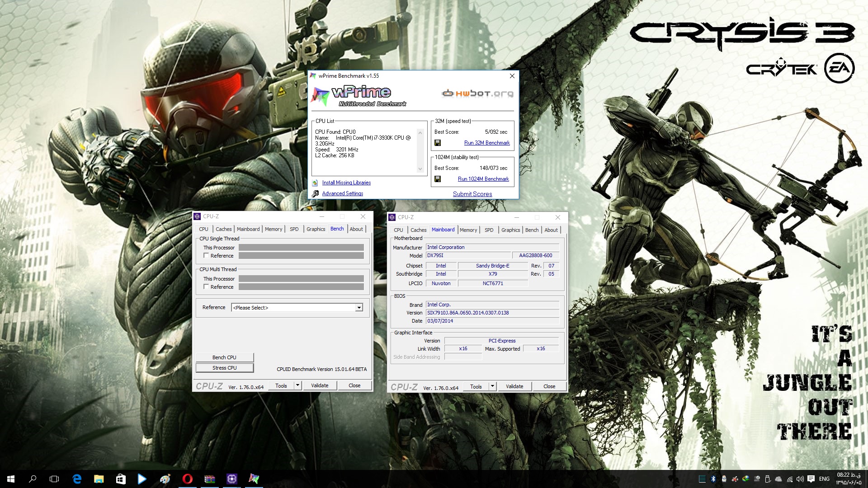868x488 pixels.
Task: Click the Safely Remove Hardware USB icon
Action: [768, 479]
